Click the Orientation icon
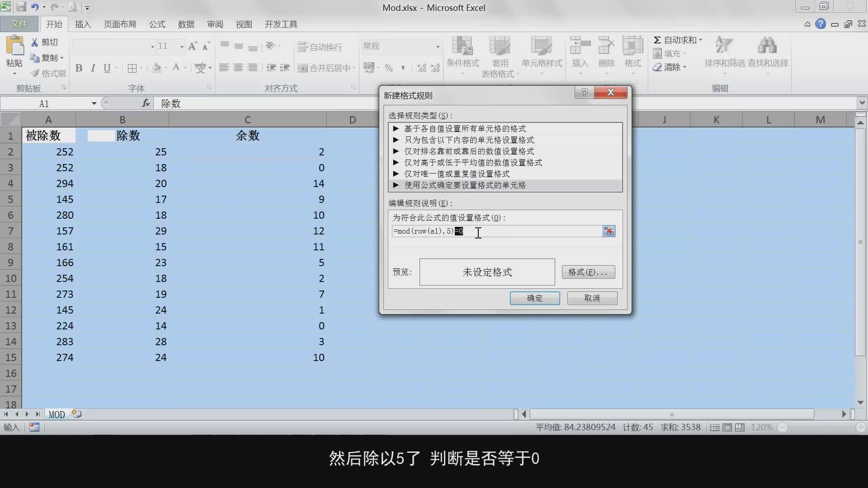868x488 pixels. point(271,46)
